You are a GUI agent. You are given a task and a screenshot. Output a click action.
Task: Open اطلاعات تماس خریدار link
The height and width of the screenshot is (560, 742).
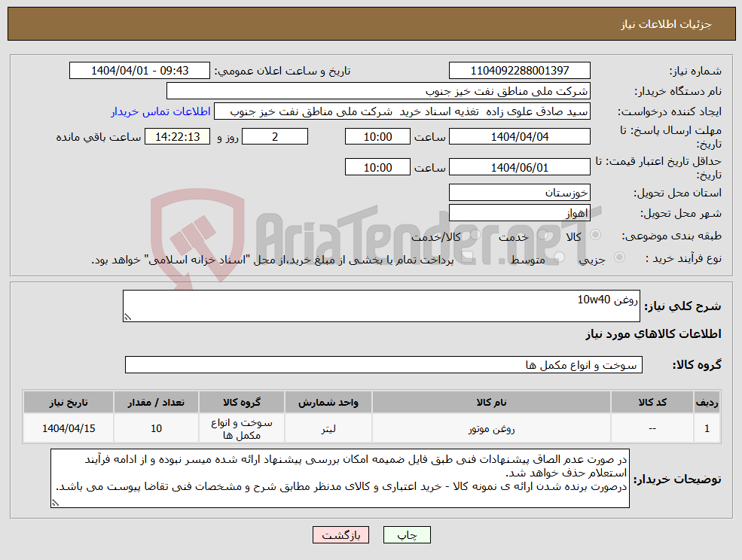click(160, 111)
